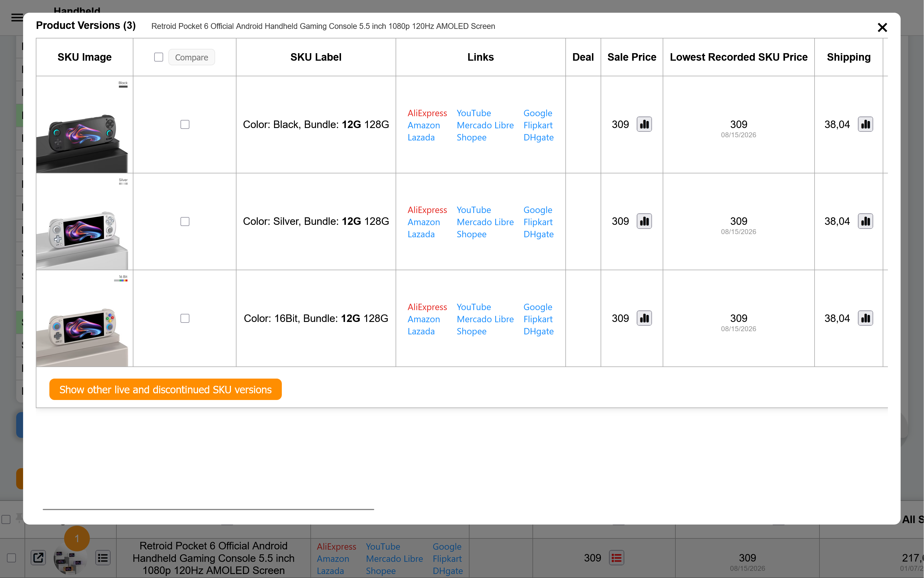Open the Amazon link for the Black SKU
The width and height of the screenshot is (924, 578).
click(x=423, y=125)
